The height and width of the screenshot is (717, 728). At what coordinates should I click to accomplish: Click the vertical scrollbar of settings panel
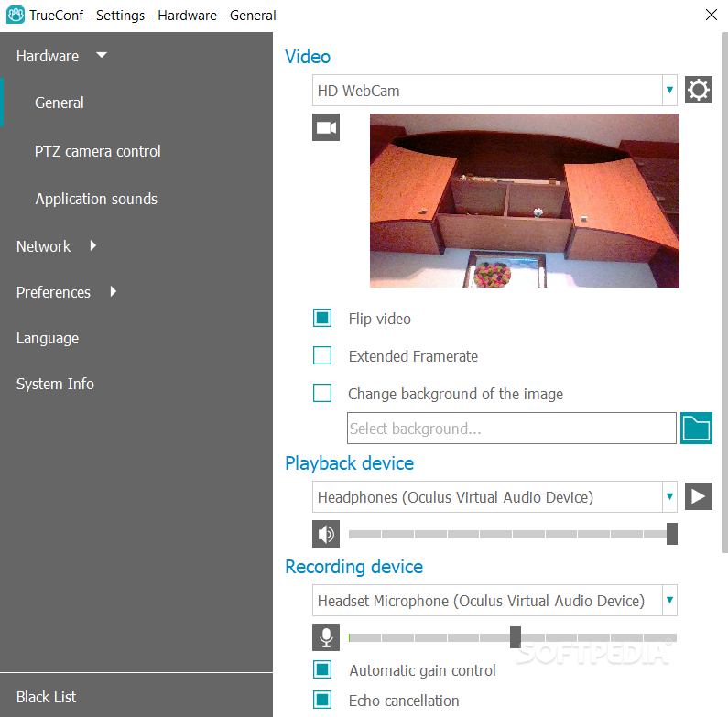(724, 292)
